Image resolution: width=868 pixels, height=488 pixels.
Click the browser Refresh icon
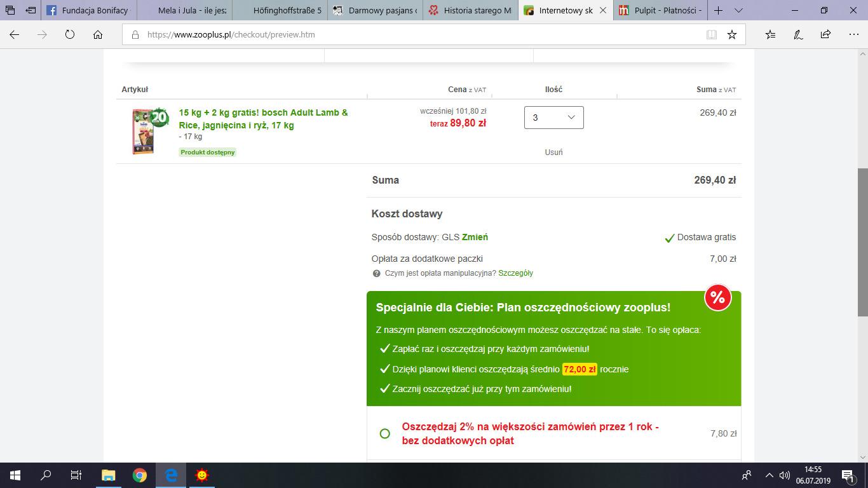(70, 35)
